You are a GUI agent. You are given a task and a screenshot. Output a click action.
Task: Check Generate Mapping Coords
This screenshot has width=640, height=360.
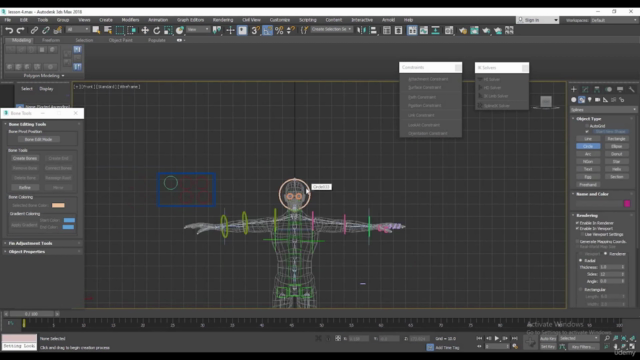click(x=578, y=242)
